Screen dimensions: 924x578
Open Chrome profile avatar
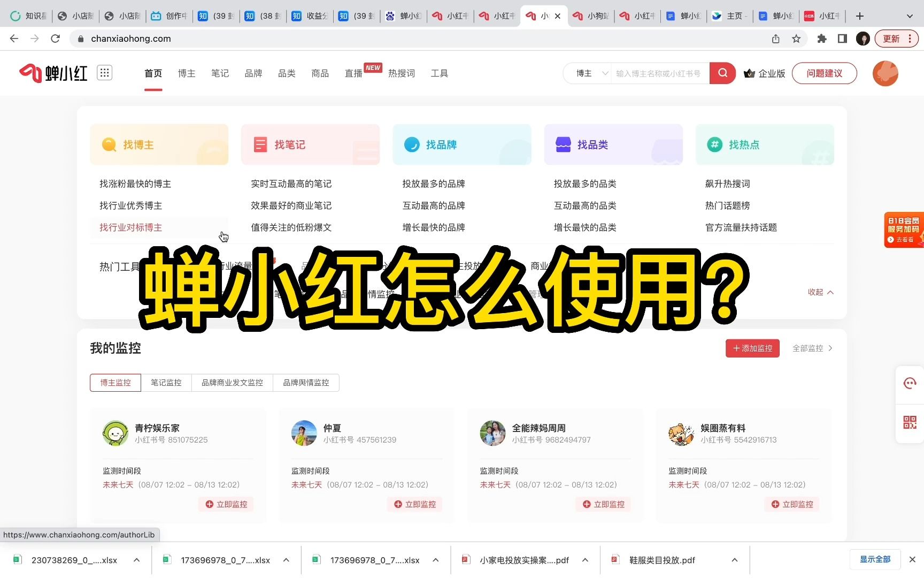(863, 39)
